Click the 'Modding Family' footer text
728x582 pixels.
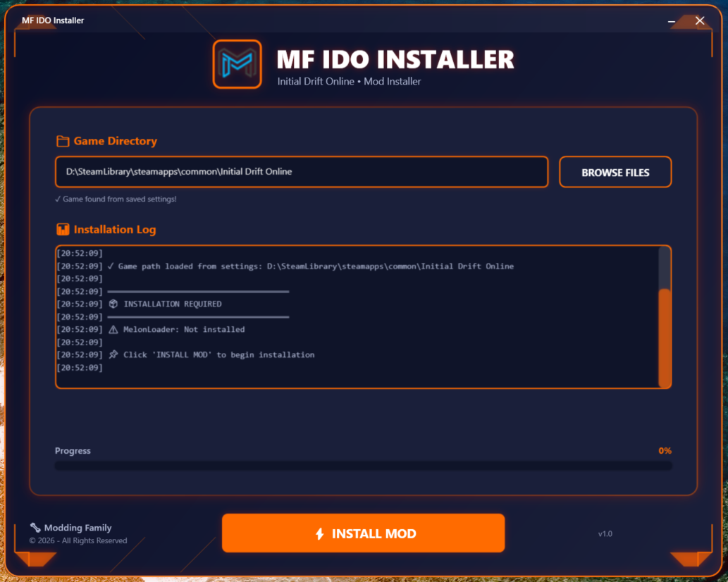tap(76, 527)
